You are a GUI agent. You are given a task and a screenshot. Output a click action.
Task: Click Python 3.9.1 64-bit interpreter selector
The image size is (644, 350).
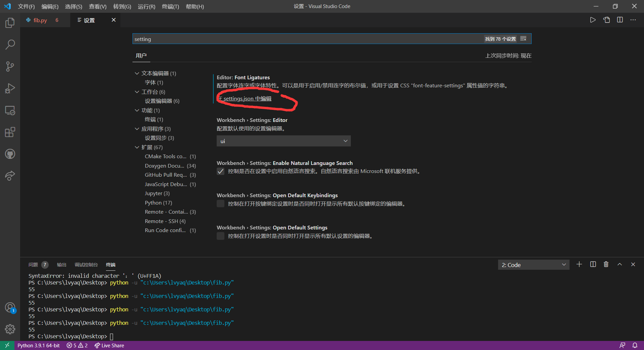click(39, 345)
